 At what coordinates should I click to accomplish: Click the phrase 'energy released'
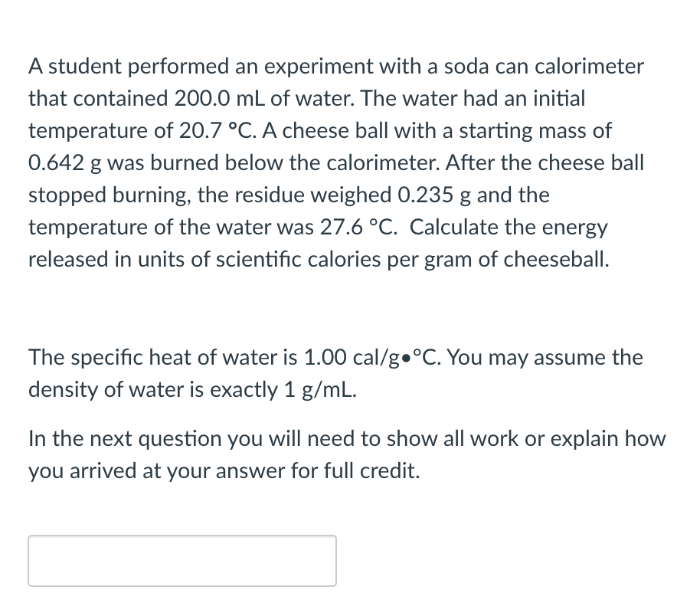(567, 227)
